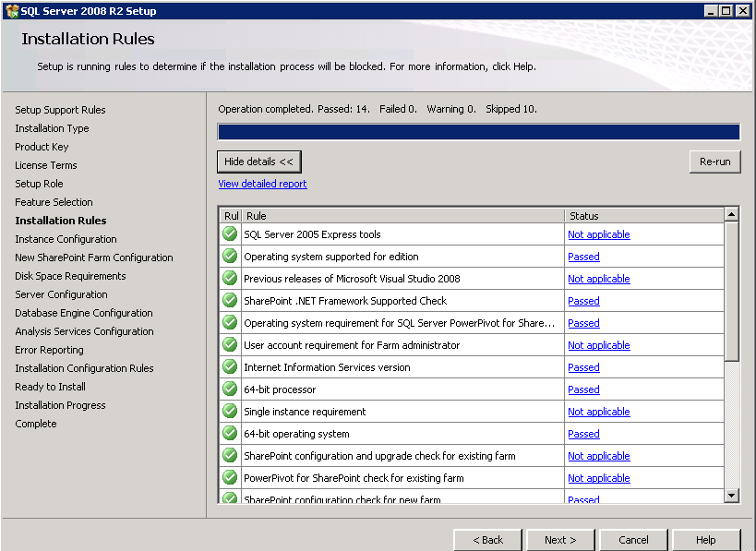
Task: Click green check icon for User account requirement row
Action: coord(230,344)
